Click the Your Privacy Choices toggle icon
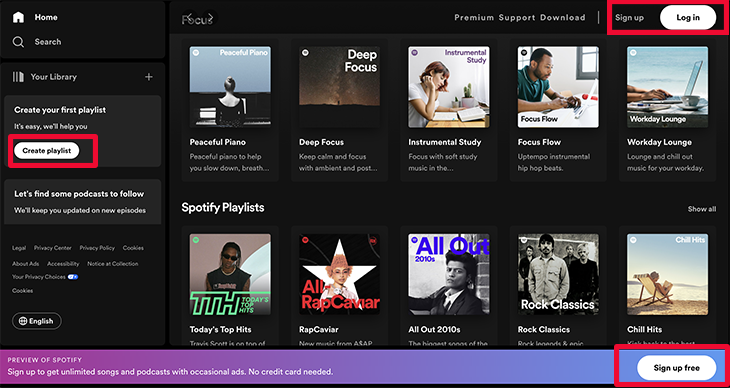This screenshot has height=388, width=730. point(73,277)
